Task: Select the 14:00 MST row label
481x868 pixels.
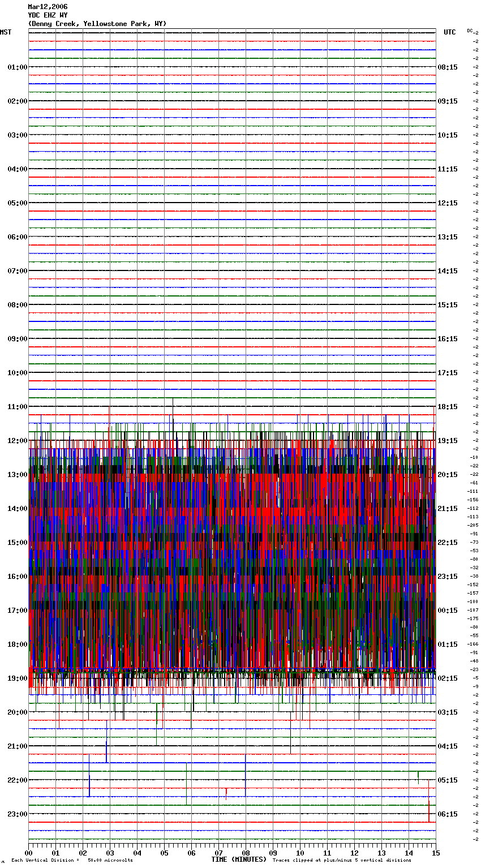Action: 17,509
